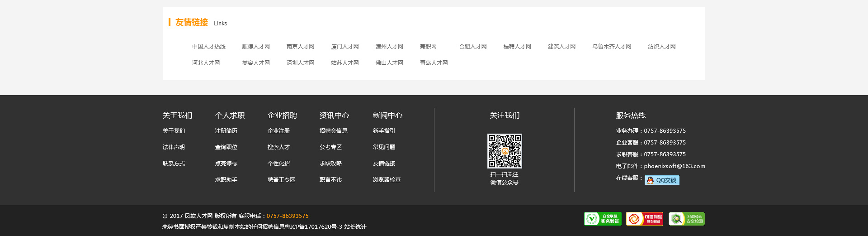Open the 青岛人才网 link

pyautogui.click(x=434, y=63)
